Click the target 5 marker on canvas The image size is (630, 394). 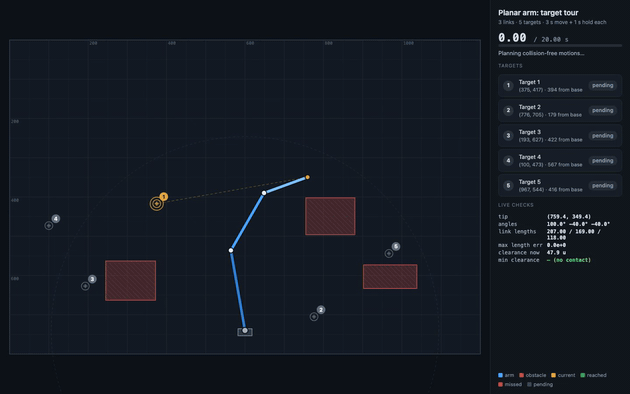(389, 253)
